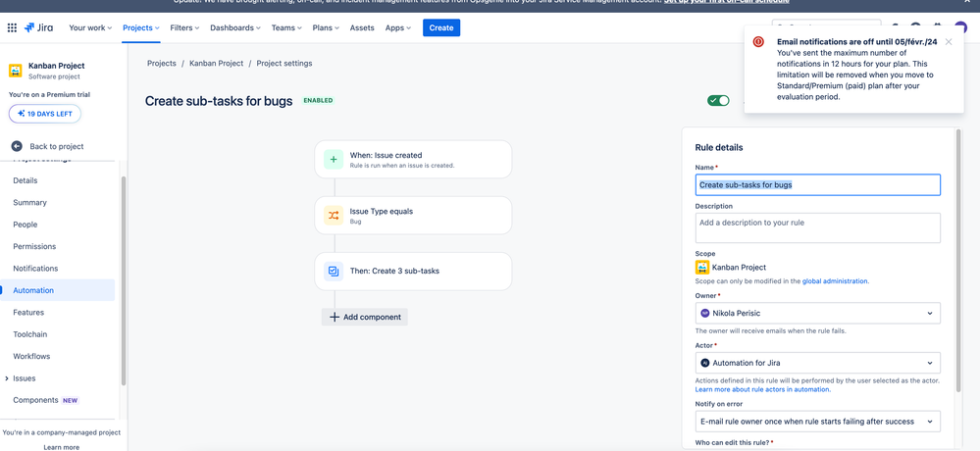The image size is (980, 451).
Task: Select the Issue Type equals condition card
Action: click(x=413, y=216)
